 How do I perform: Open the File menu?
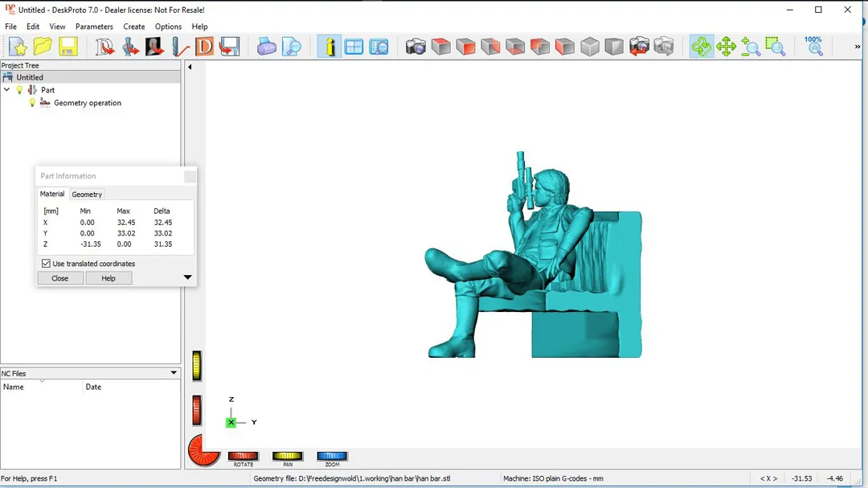(10, 27)
